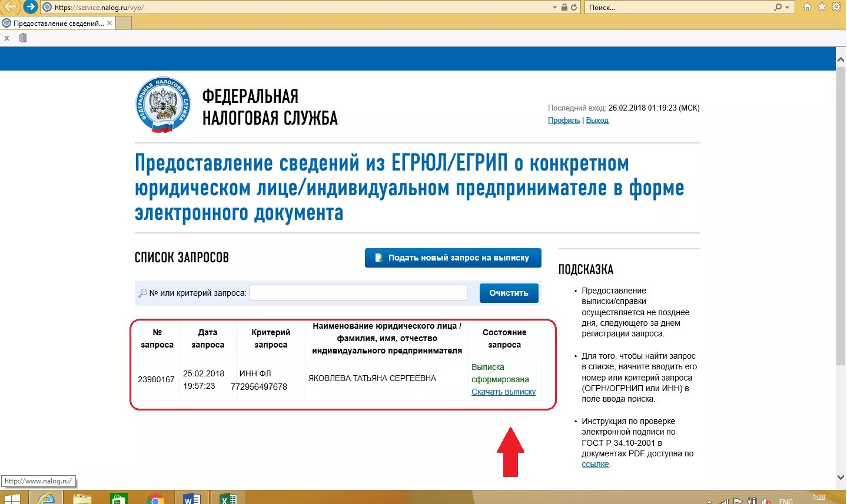Click the Internet Explorer taskbar icon
The width and height of the screenshot is (847, 504).
[x=45, y=498]
